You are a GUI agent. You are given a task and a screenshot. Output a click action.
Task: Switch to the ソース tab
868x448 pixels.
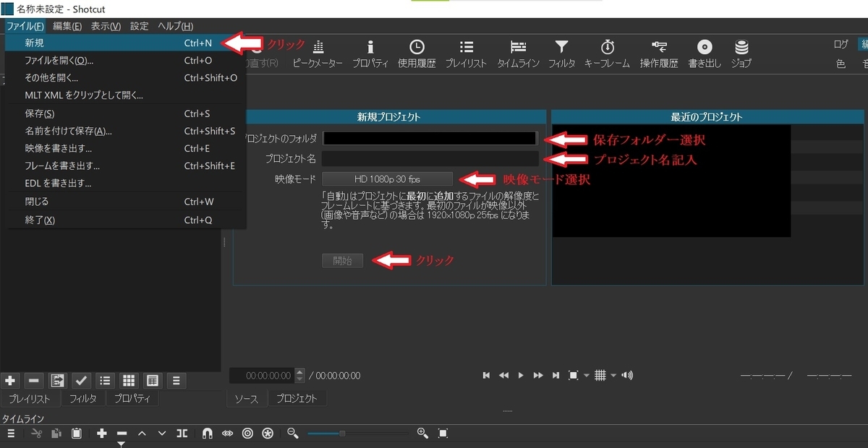[247, 397]
